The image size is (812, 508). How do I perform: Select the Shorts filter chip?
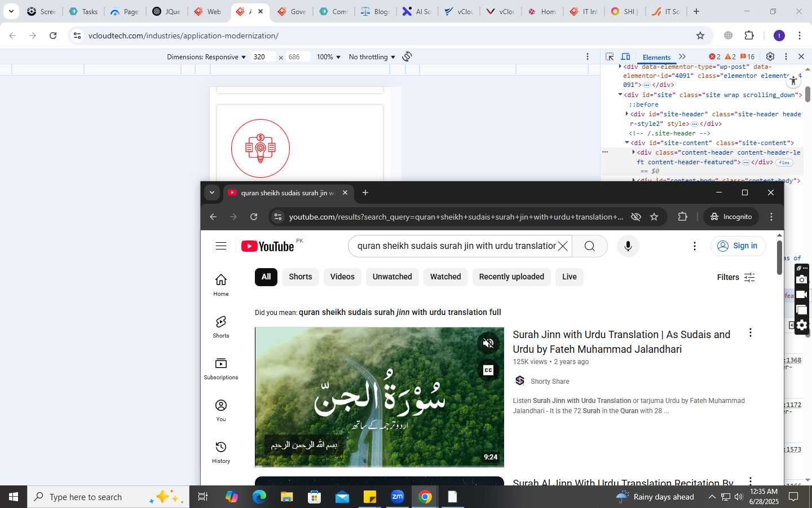301,277
